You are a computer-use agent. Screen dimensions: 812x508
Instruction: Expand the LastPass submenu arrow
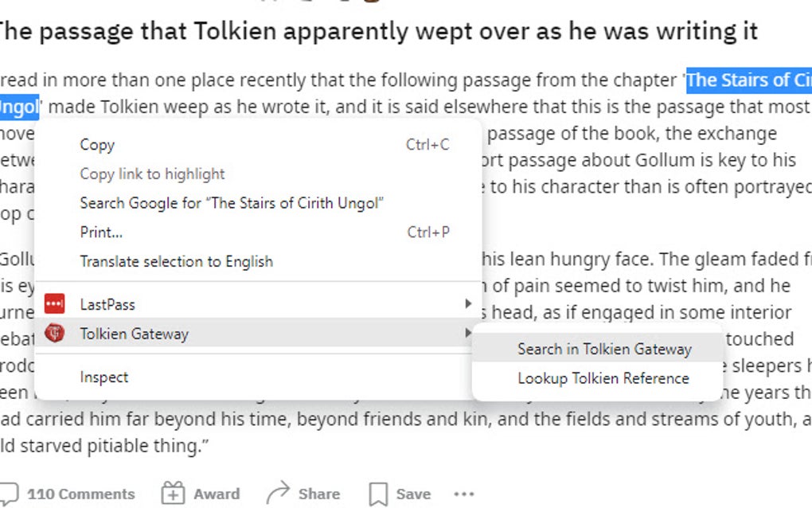point(468,304)
